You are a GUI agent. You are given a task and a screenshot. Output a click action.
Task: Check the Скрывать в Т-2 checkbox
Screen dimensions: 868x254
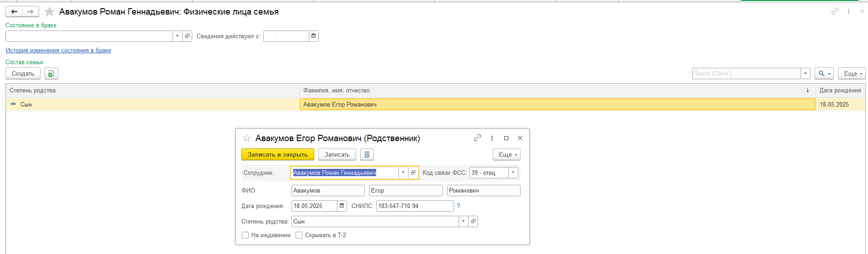(299, 235)
